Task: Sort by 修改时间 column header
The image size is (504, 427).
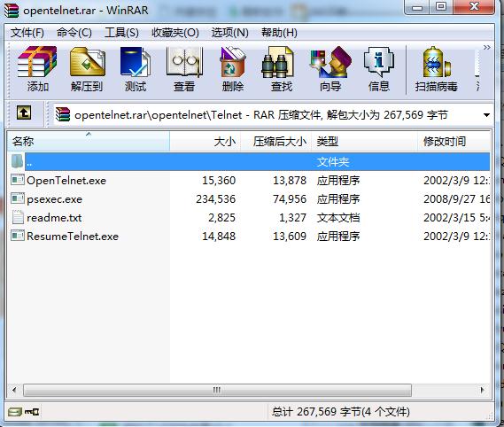Action: [x=454, y=141]
